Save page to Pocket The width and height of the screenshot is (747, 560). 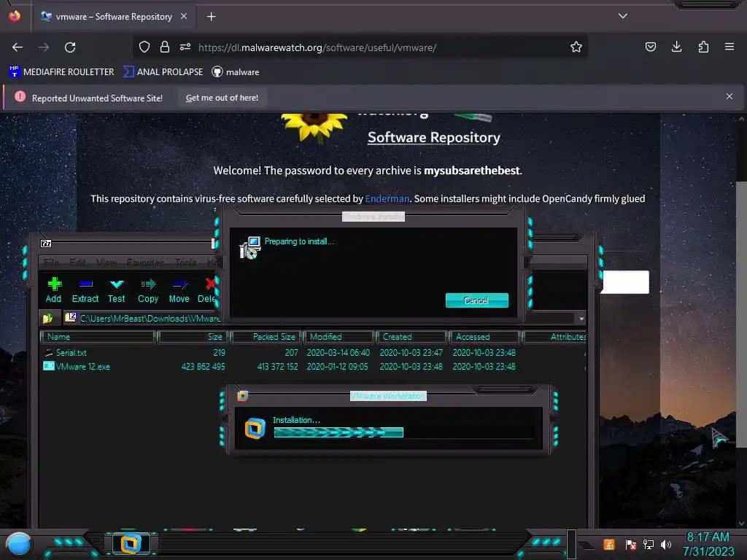[650, 47]
